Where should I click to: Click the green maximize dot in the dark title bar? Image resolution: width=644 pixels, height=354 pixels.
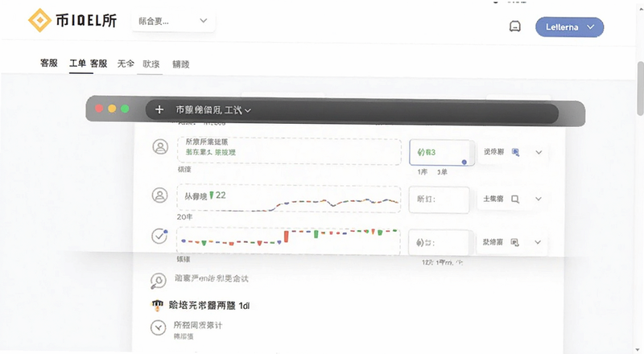click(x=125, y=109)
